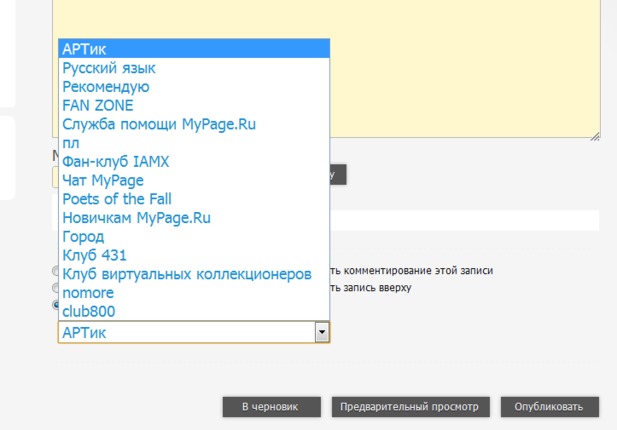Pick Новичкам MyPage.Ru from the list

coord(194,218)
